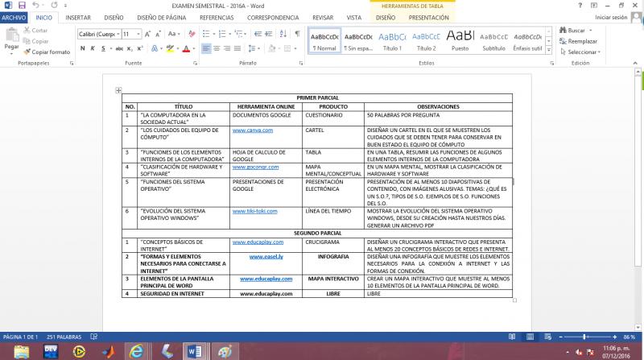
Task: Activate Copiar formato painter
Action: point(47,52)
